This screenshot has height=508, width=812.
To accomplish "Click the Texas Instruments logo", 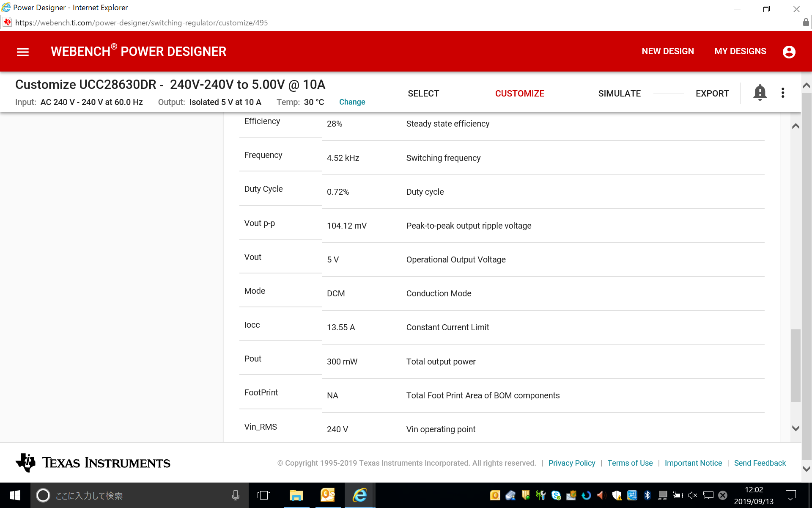I will pos(93,463).
